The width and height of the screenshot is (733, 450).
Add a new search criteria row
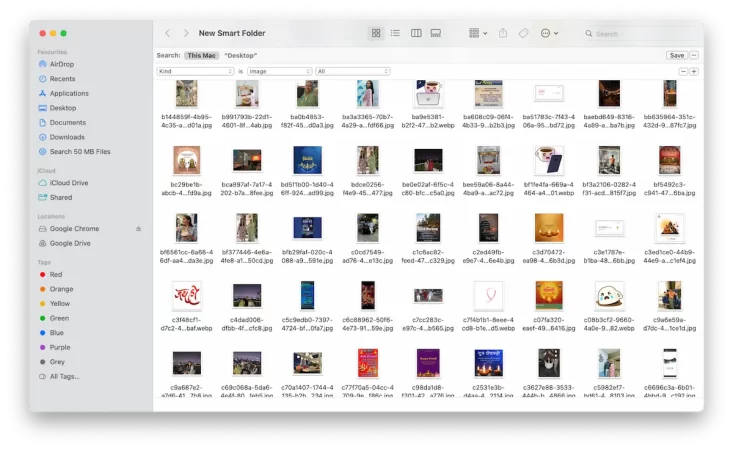(x=694, y=71)
